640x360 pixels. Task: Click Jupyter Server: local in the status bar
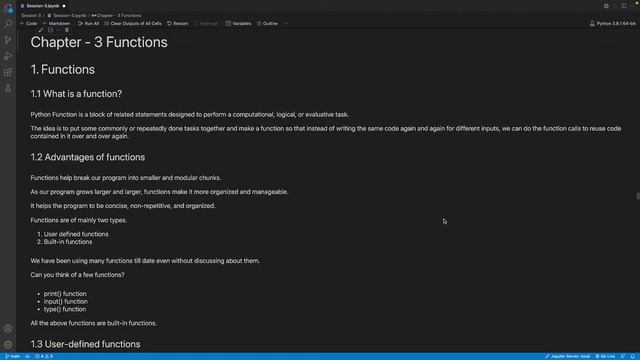click(568, 356)
